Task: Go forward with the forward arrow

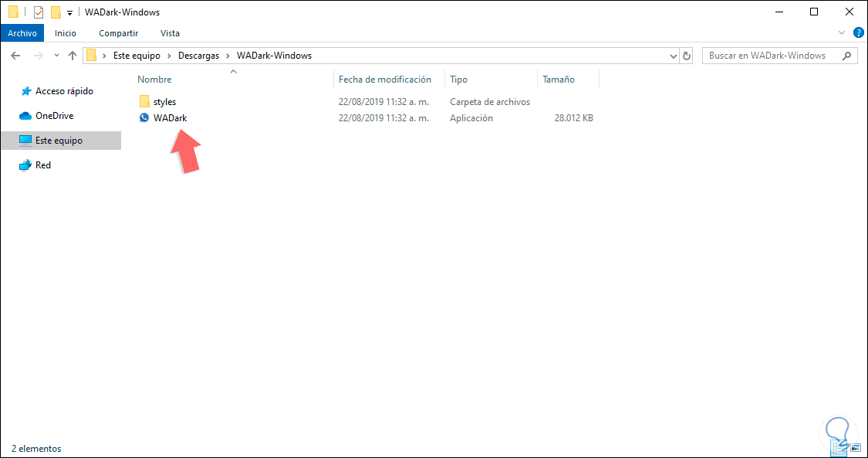Action: point(39,56)
